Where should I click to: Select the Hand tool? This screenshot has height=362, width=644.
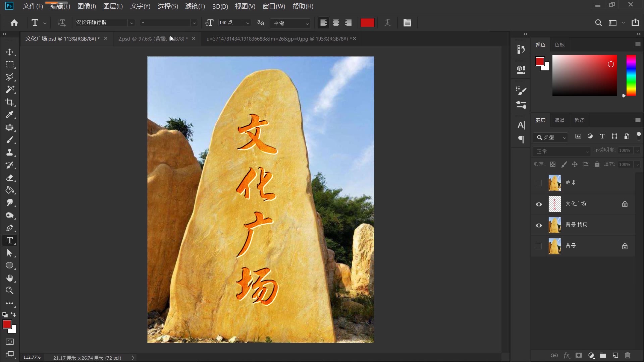(x=10, y=278)
